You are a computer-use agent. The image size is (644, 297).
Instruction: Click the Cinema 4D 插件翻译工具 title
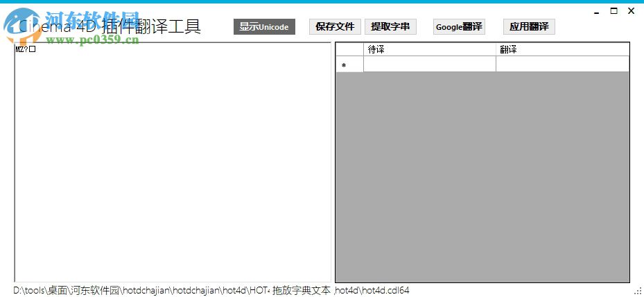tap(110, 27)
